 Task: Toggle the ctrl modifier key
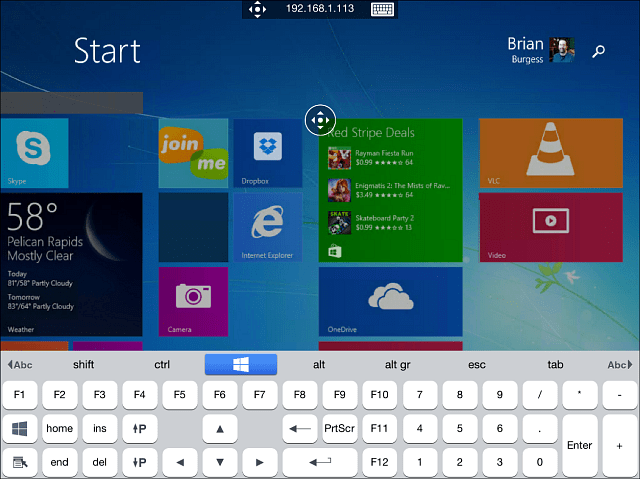point(162,364)
